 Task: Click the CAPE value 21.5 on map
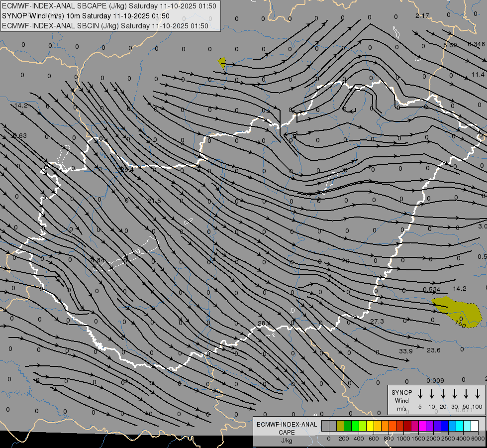pyautogui.click(x=154, y=201)
